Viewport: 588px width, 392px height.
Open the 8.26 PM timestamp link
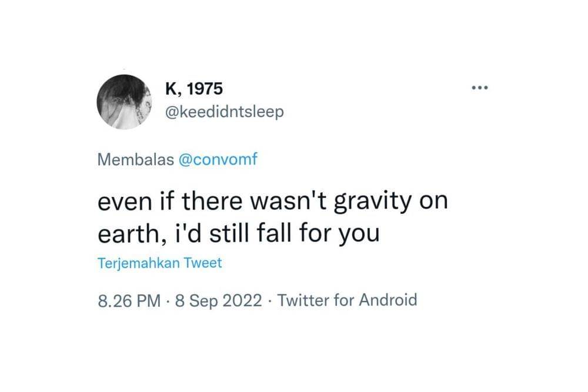point(129,300)
